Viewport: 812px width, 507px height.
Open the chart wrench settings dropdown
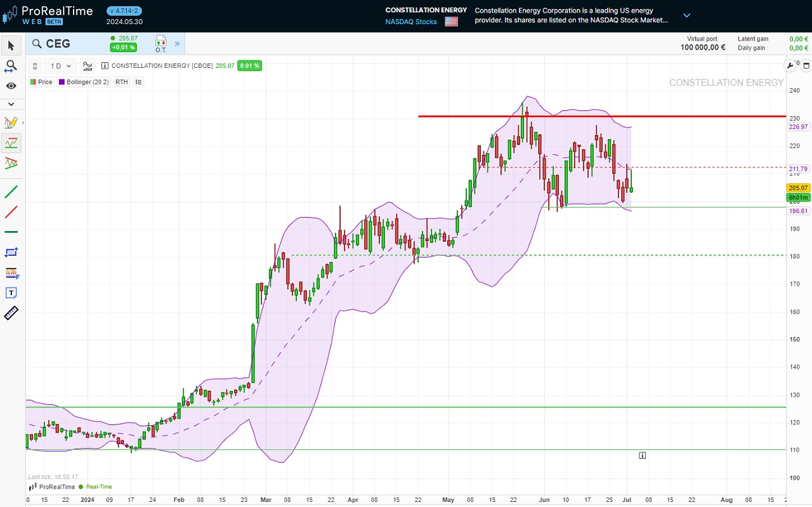791,65
